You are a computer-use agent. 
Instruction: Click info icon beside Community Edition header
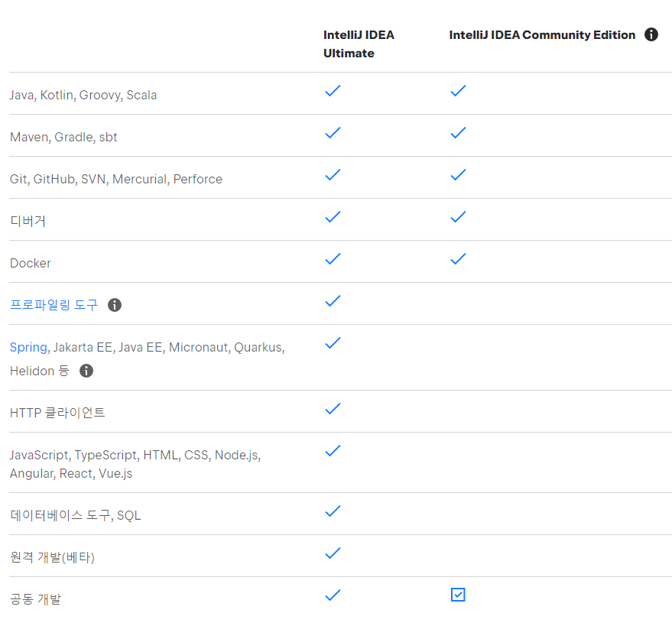tap(651, 34)
